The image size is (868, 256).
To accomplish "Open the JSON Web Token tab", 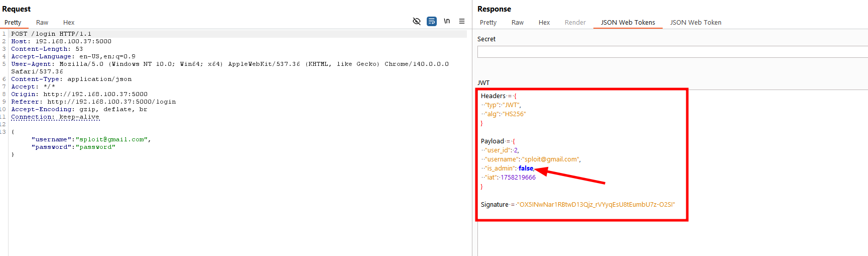I will point(695,23).
